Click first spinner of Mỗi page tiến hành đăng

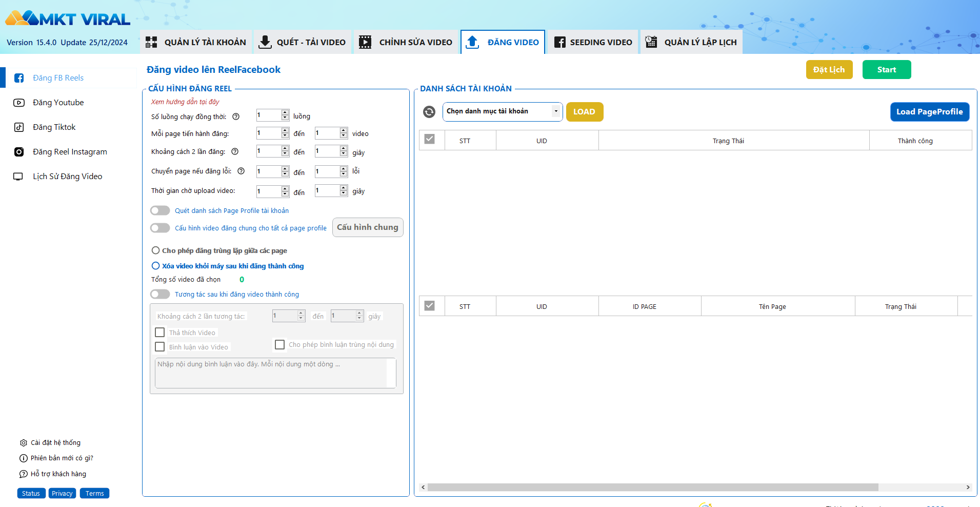click(273, 133)
